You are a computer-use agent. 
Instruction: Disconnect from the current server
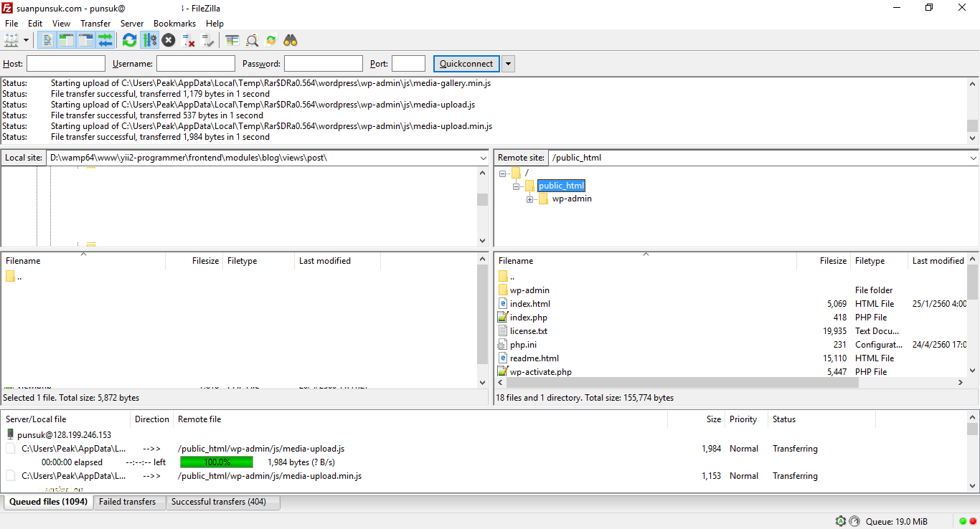click(188, 40)
